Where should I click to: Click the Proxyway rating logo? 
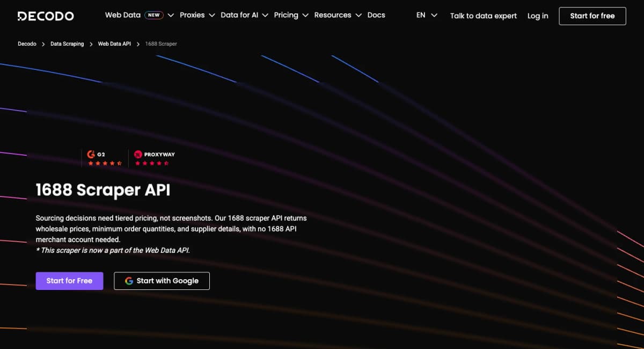coord(155,154)
